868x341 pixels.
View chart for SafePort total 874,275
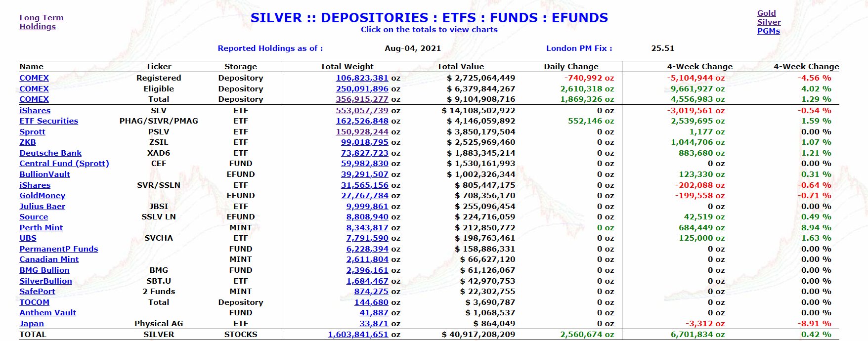[371, 292]
